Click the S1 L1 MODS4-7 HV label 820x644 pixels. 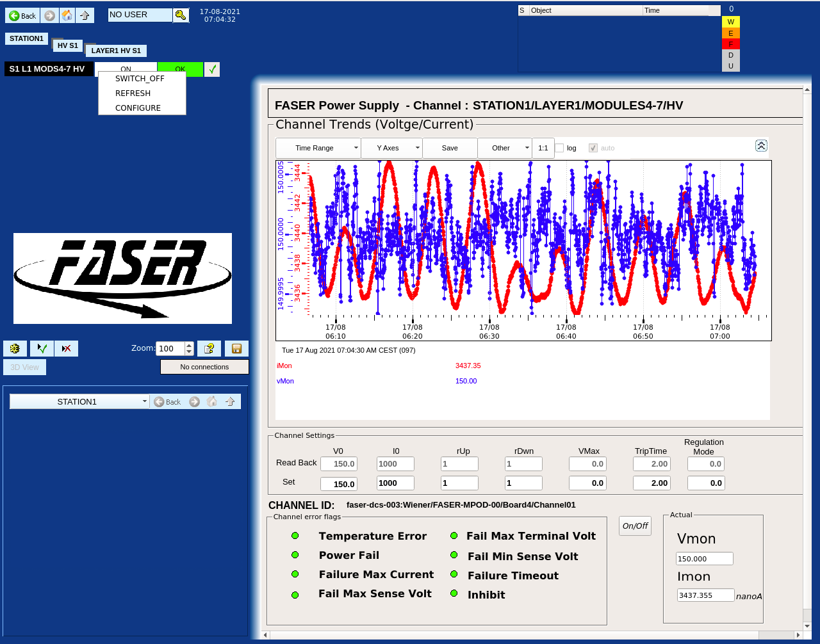(x=49, y=69)
